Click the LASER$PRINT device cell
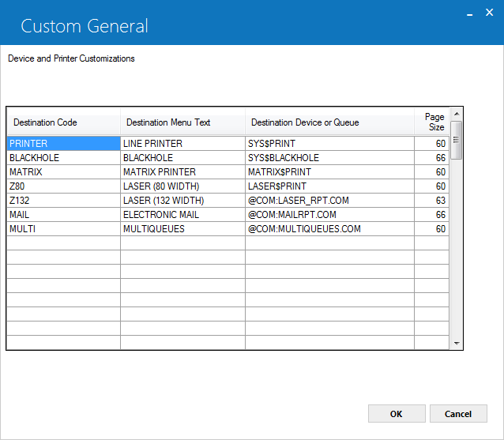Image resolution: width=504 pixels, height=440 pixels. tap(329, 186)
